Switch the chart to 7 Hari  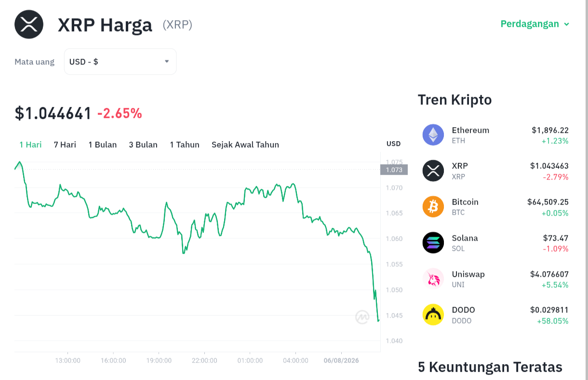click(x=65, y=144)
